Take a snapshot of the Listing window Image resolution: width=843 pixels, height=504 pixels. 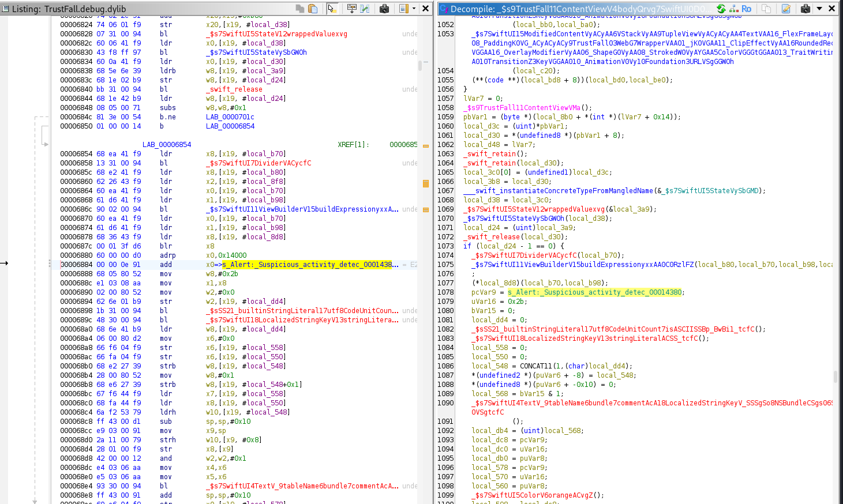[384, 9]
